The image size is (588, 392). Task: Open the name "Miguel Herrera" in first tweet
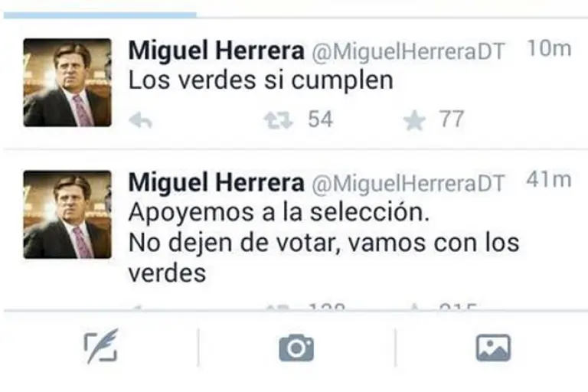pyautogui.click(x=216, y=51)
